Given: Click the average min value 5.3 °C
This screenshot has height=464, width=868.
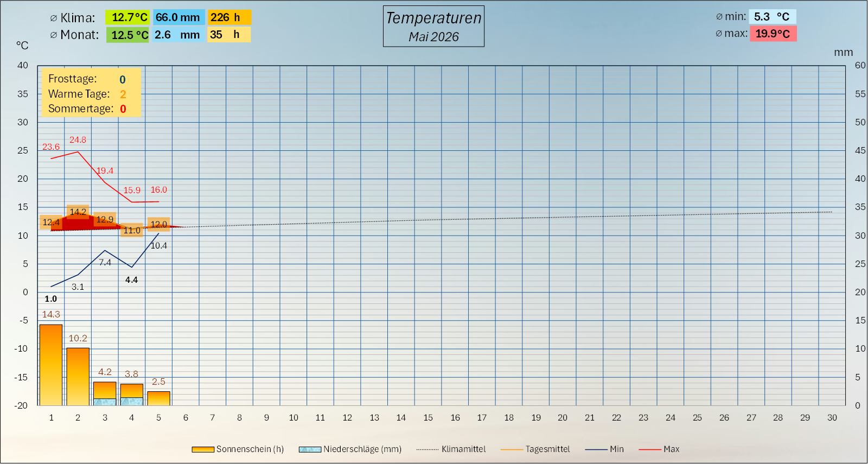Looking at the screenshot, I should 773,17.
